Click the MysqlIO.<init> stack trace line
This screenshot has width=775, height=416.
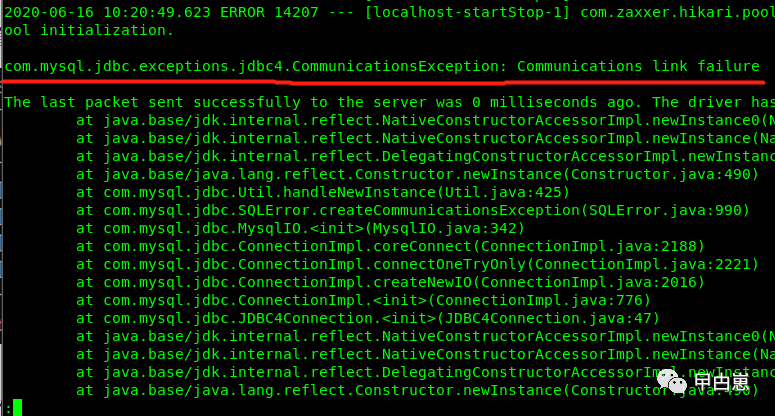click(301, 228)
